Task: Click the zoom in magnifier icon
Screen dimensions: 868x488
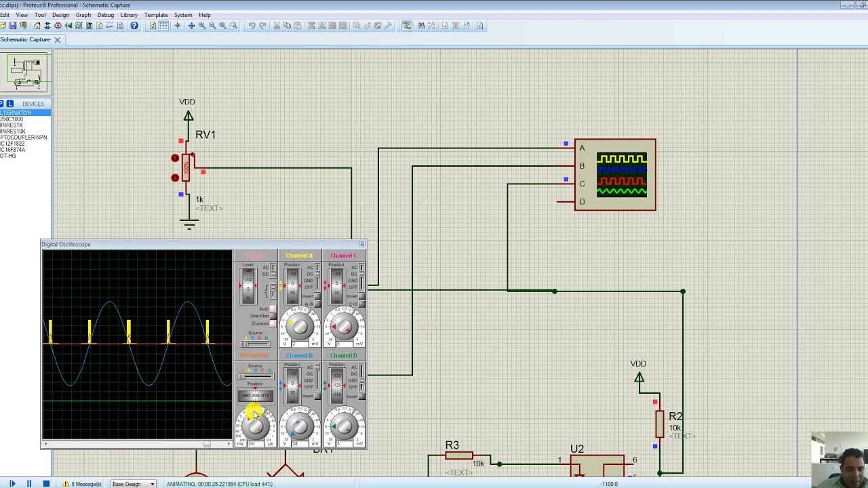Action: [202, 26]
